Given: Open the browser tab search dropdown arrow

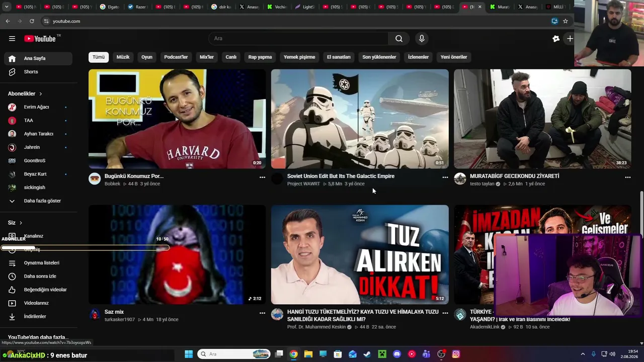Looking at the screenshot, I should pos(7,7).
